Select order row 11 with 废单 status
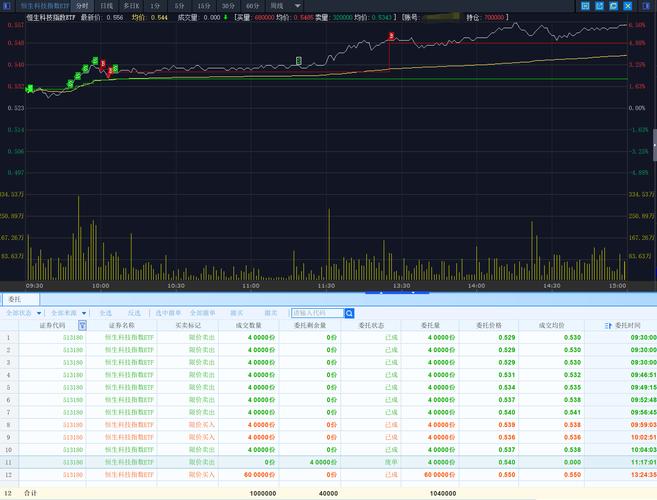Screen dimensions: 657x500 click(328, 462)
